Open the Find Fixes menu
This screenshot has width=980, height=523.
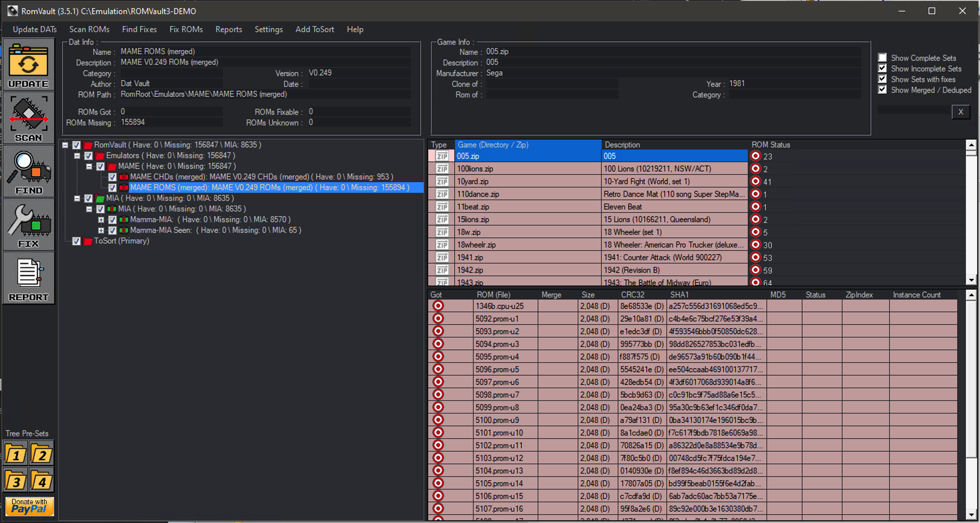tap(139, 29)
